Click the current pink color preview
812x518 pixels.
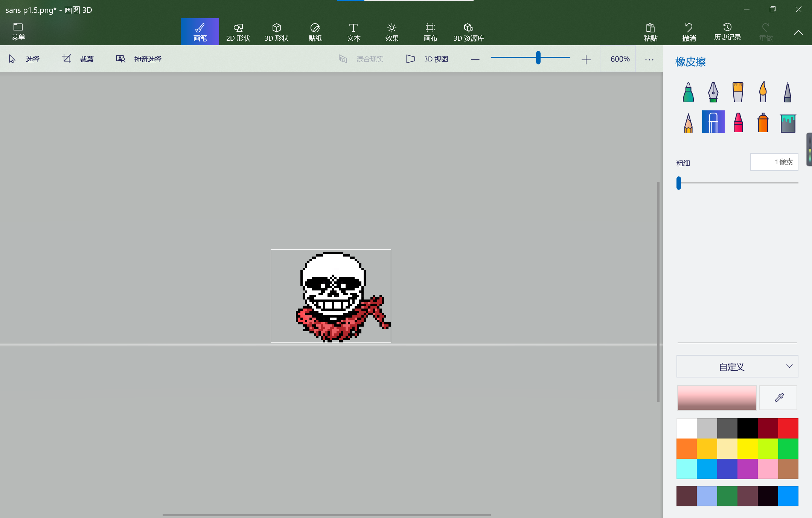[x=717, y=397]
